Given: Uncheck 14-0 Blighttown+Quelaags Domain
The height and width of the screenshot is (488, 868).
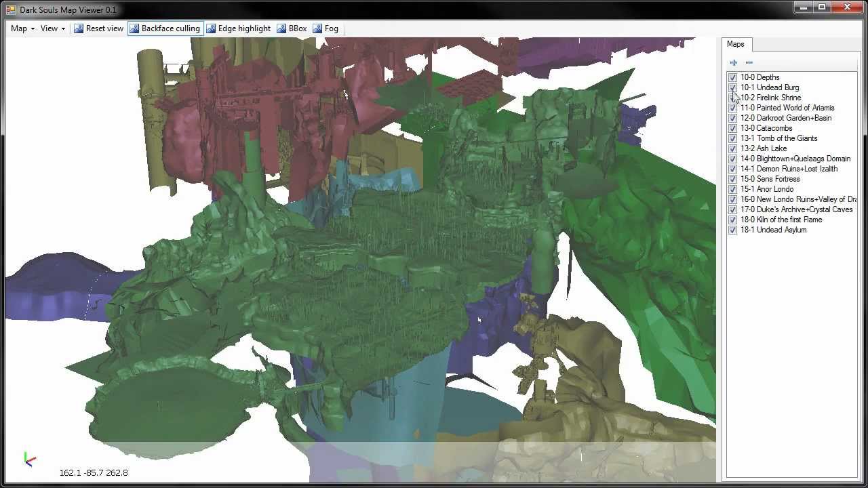Looking at the screenshot, I should [732, 159].
